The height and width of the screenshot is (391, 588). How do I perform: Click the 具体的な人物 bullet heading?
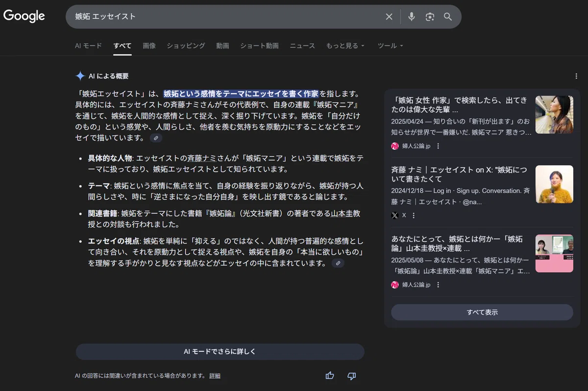coord(110,158)
